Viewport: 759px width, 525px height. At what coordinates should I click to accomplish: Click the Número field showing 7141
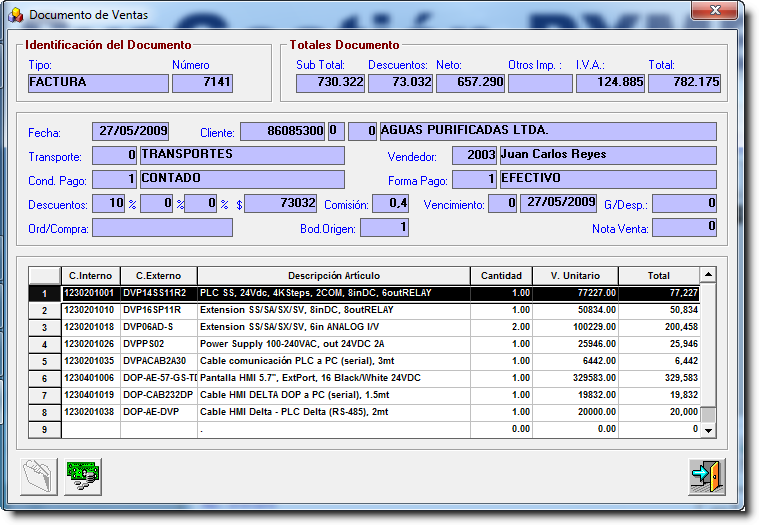[202, 83]
